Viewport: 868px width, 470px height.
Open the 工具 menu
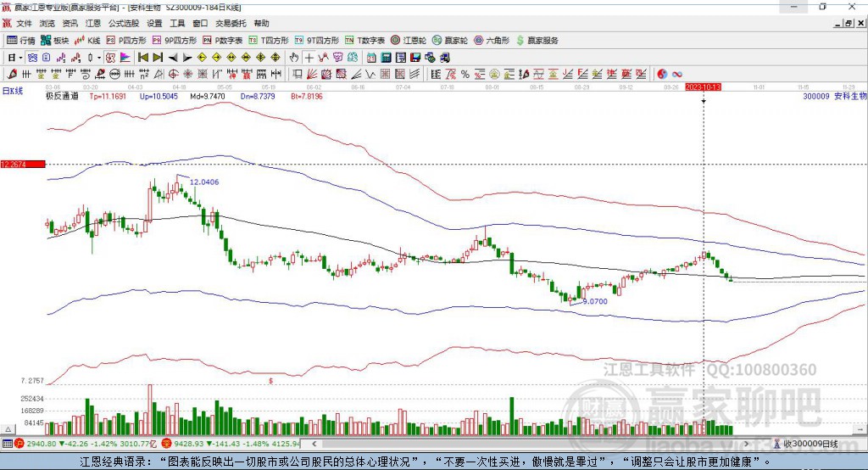pos(177,23)
